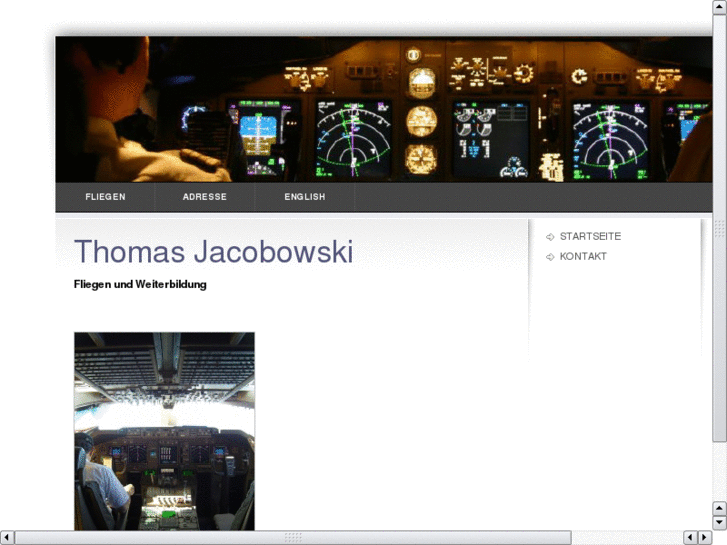727x545 pixels.
Task: Open the Boeing cockpit photo thumbnail
Action: pos(164,430)
